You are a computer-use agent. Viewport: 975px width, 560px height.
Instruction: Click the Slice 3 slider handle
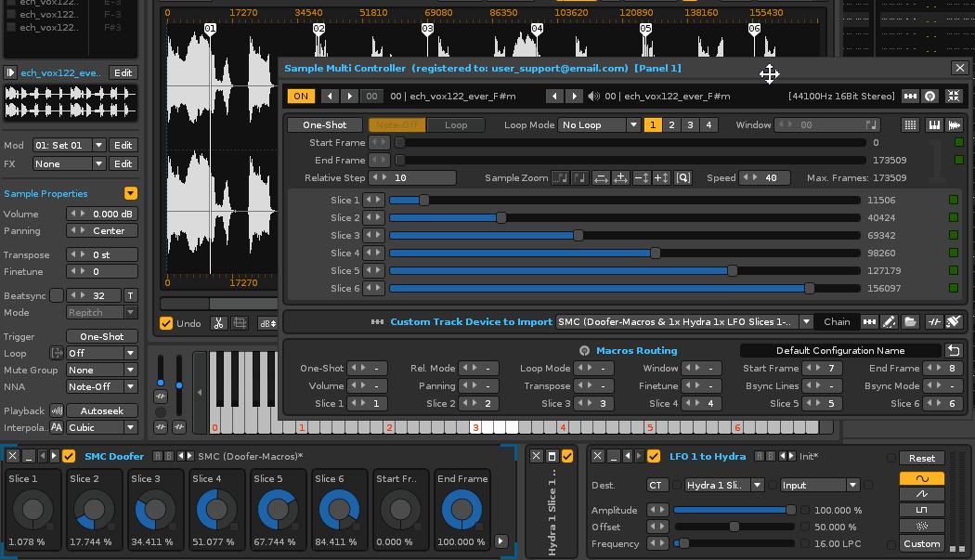click(x=578, y=235)
